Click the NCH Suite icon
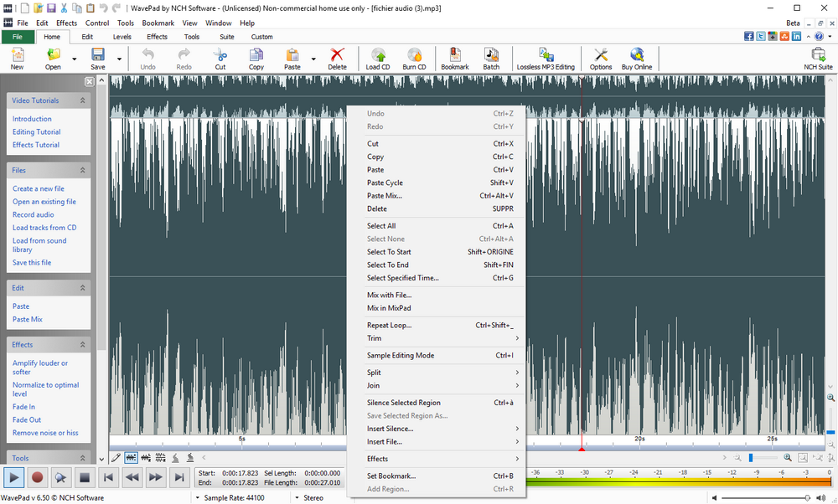 [818, 59]
